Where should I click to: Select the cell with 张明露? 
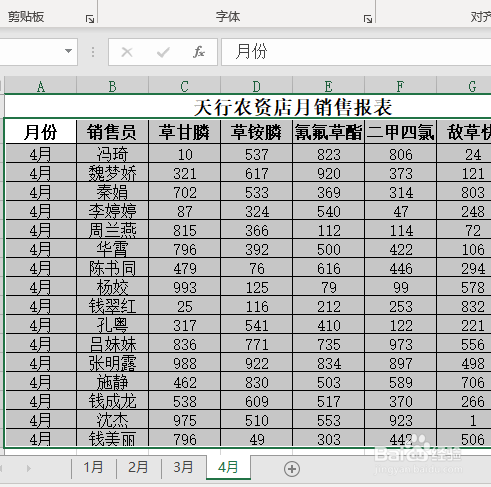(x=113, y=363)
